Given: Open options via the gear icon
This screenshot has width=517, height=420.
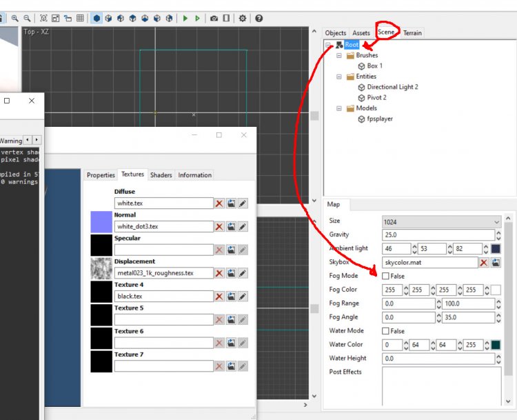Looking at the screenshot, I should click(x=243, y=19).
